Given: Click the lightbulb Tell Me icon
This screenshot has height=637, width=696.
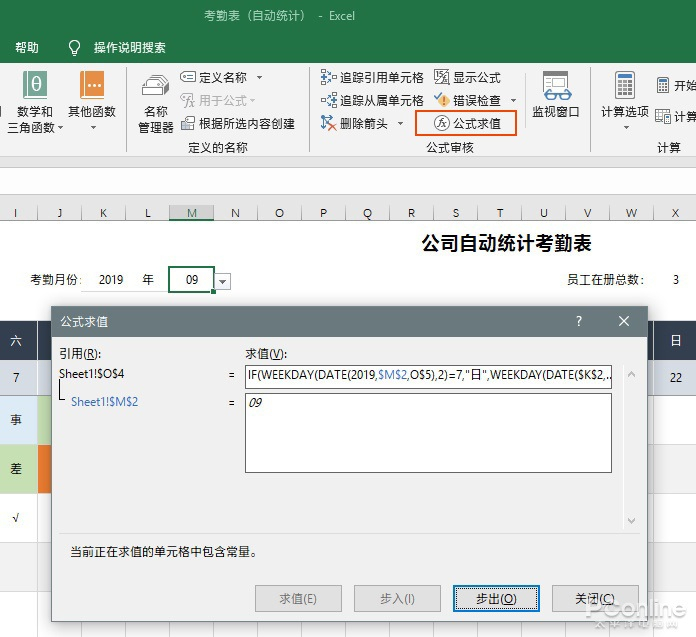Looking at the screenshot, I should pyautogui.click(x=74, y=47).
